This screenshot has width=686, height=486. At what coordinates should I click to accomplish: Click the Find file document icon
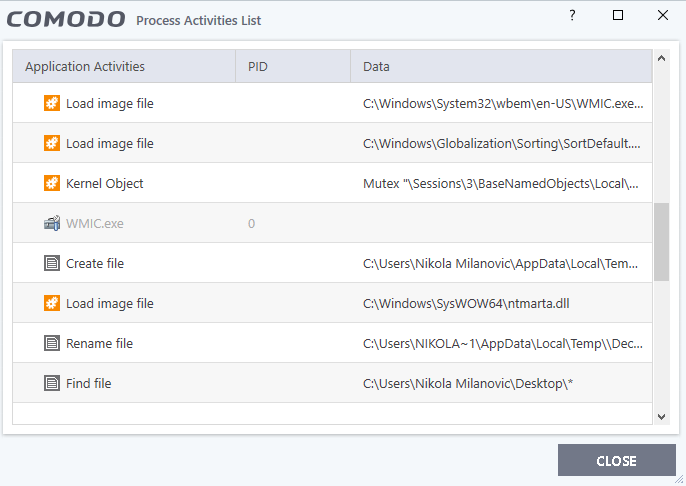pos(52,383)
